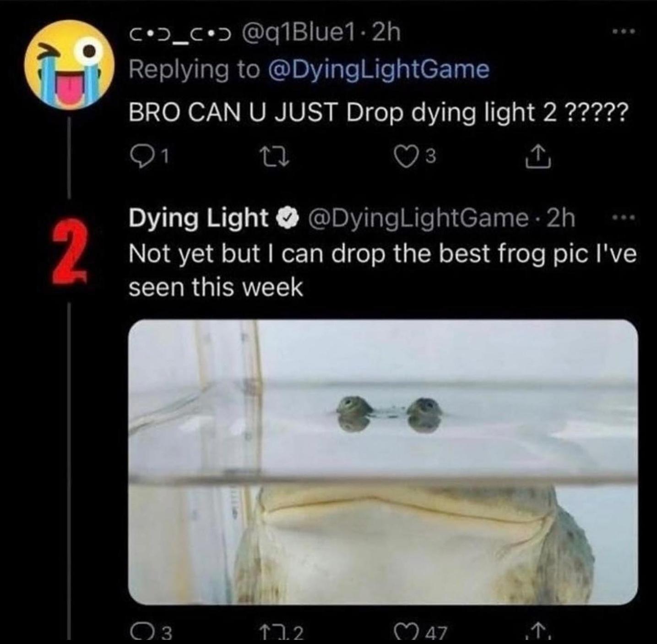
Task: Retweet the q1Blue1 tweet
Action: click(275, 158)
